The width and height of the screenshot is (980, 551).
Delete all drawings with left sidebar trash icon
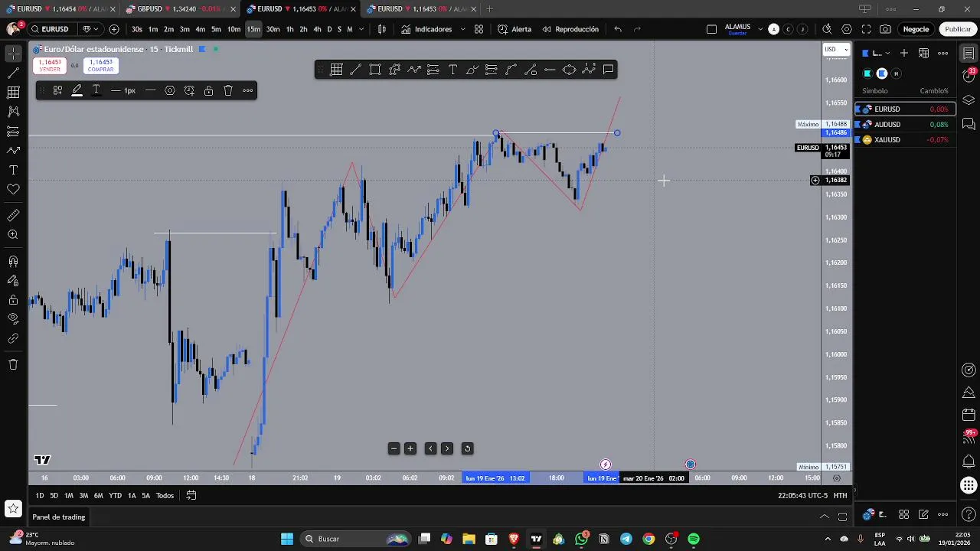coord(13,364)
